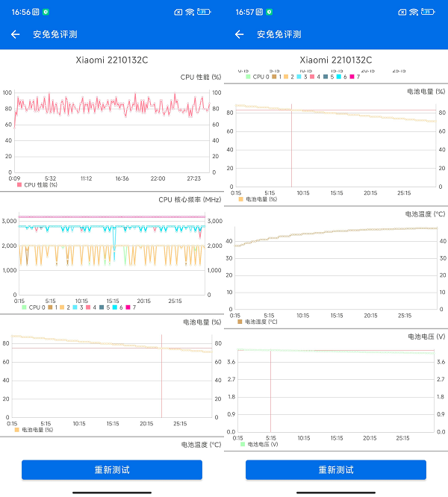This screenshot has height=497, width=448.
Task: Select the brown CPU 1 swatch on the left screen
Action: 50,307
